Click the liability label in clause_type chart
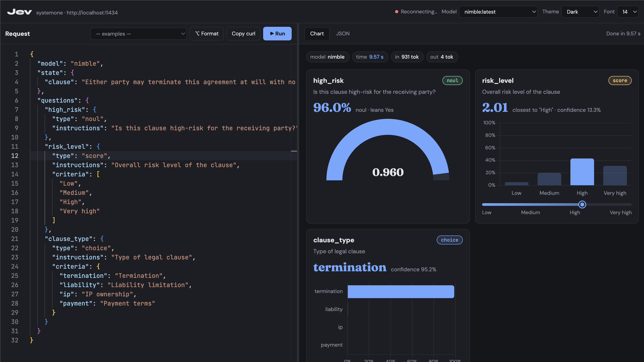The height and width of the screenshot is (362, 644). (x=334, y=309)
